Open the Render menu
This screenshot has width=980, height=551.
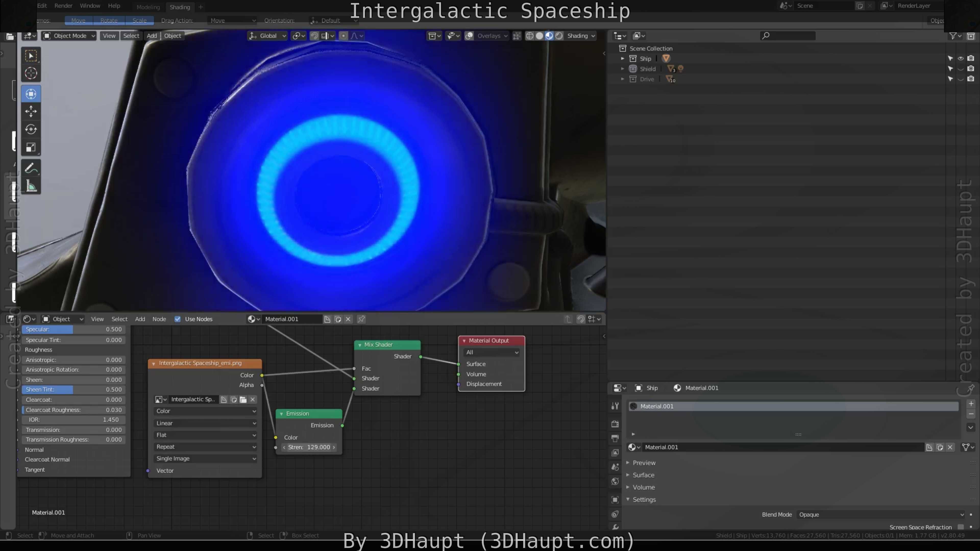point(63,6)
